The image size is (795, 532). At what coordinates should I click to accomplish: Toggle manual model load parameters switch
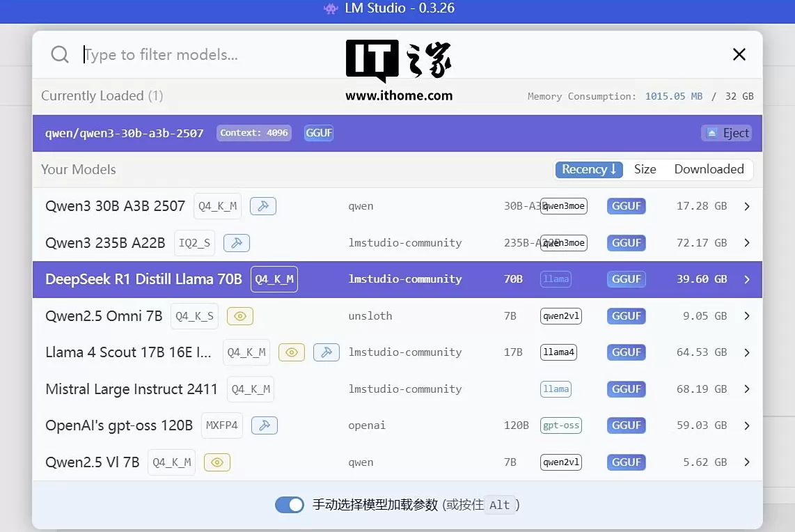click(290, 505)
